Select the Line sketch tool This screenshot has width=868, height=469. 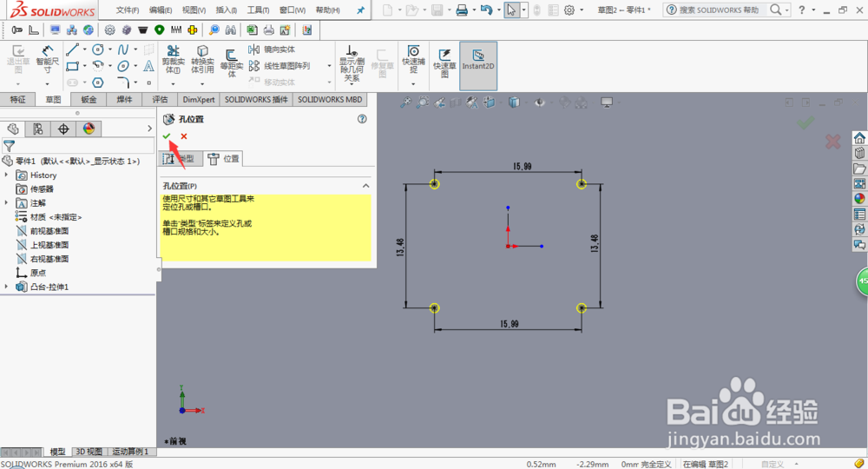point(73,50)
